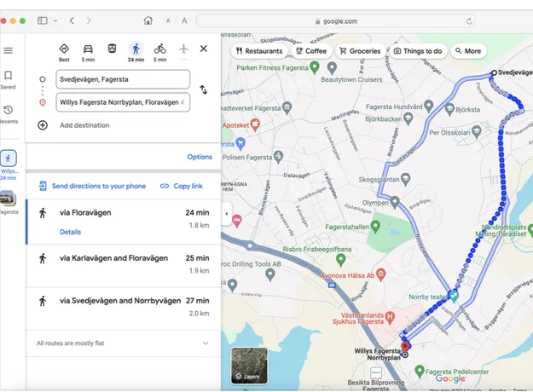Open route Options
Image resolution: width=533 pixels, height=392 pixels.
click(200, 157)
